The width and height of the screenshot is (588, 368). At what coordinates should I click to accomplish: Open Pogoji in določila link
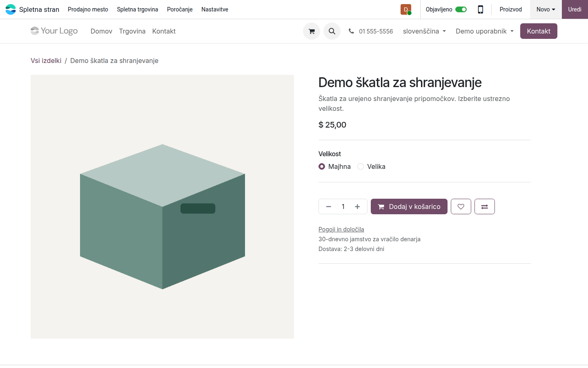[x=341, y=229]
